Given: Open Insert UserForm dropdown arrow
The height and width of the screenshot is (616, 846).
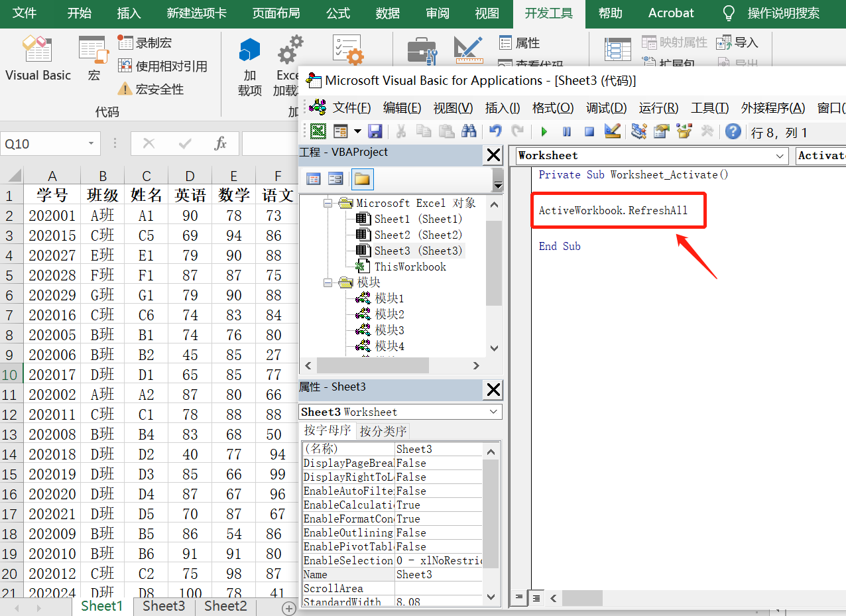Looking at the screenshot, I should (x=358, y=131).
